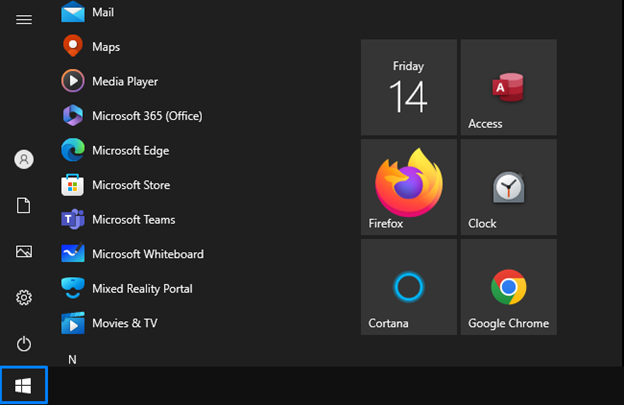Open the Friday 14 calendar tile
The image size is (624, 405).
click(409, 87)
